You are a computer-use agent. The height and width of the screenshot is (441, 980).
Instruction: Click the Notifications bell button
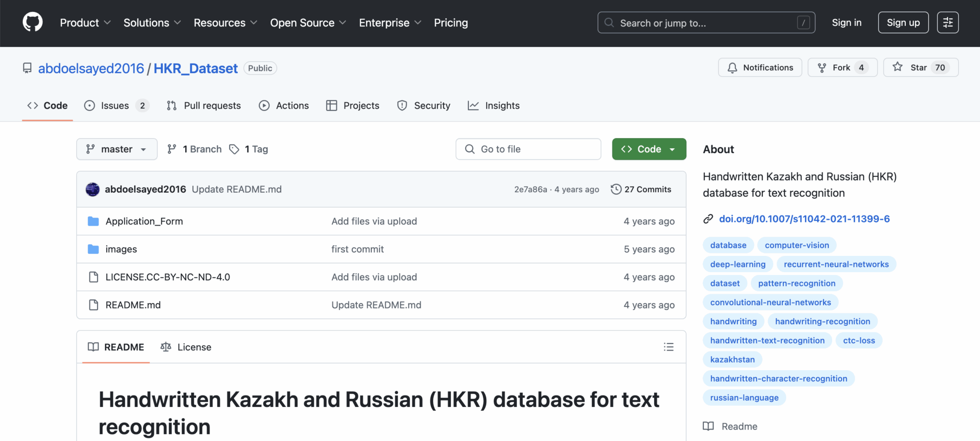760,67
